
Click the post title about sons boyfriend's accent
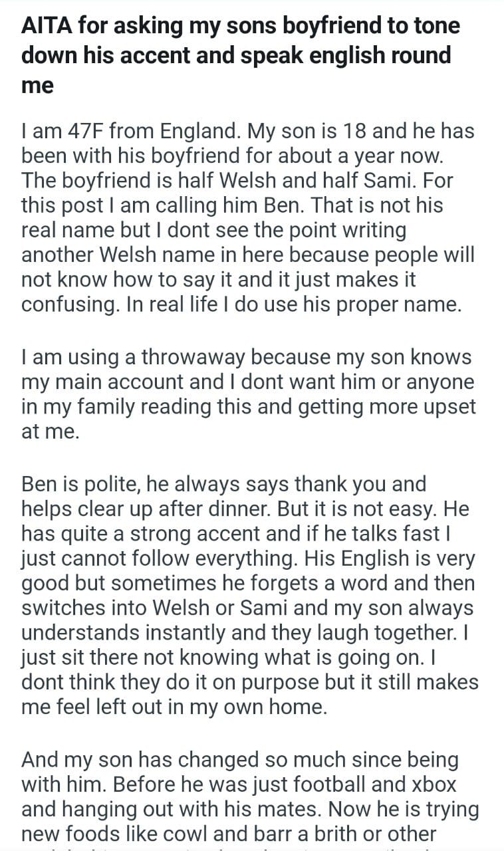click(241, 55)
